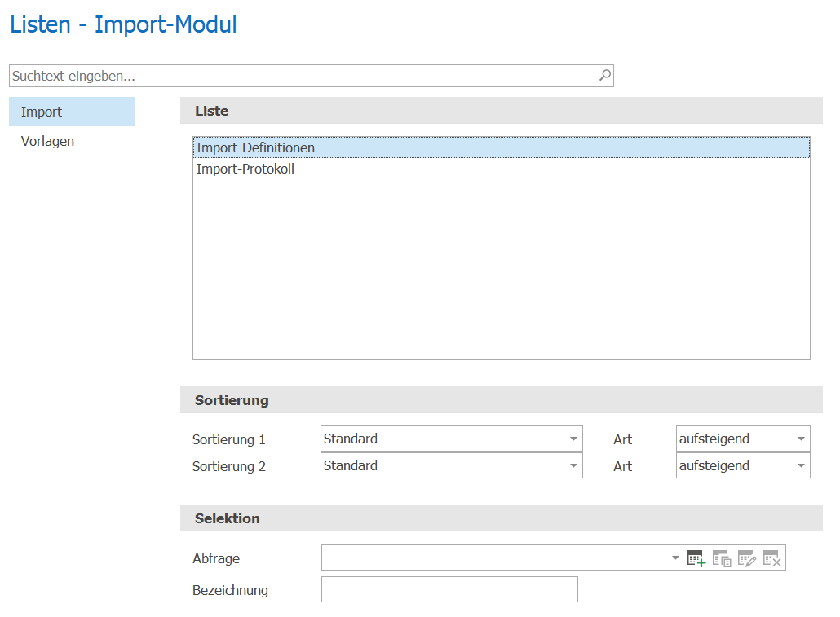Delete the selected Abfrage query
Screen dimensions: 840x617
[772, 558]
